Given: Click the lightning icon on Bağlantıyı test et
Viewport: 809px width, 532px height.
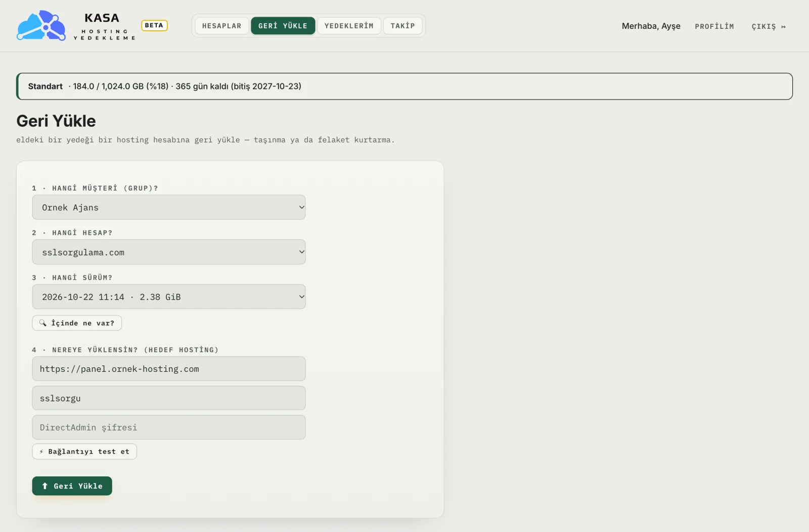Looking at the screenshot, I should coord(41,452).
